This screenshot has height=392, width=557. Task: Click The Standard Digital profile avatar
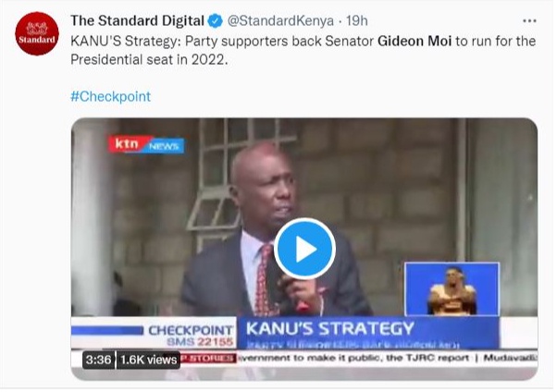click(x=37, y=33)
